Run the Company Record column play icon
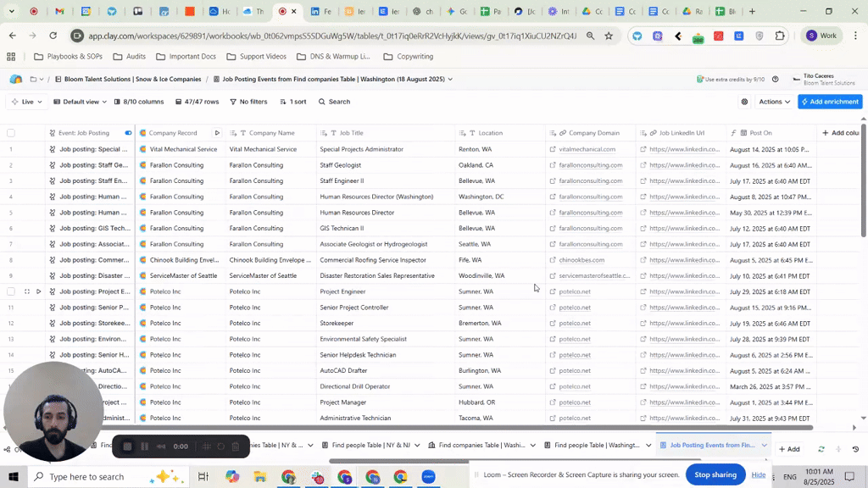This screenshot has width=868, height=488. coord(217,133)
